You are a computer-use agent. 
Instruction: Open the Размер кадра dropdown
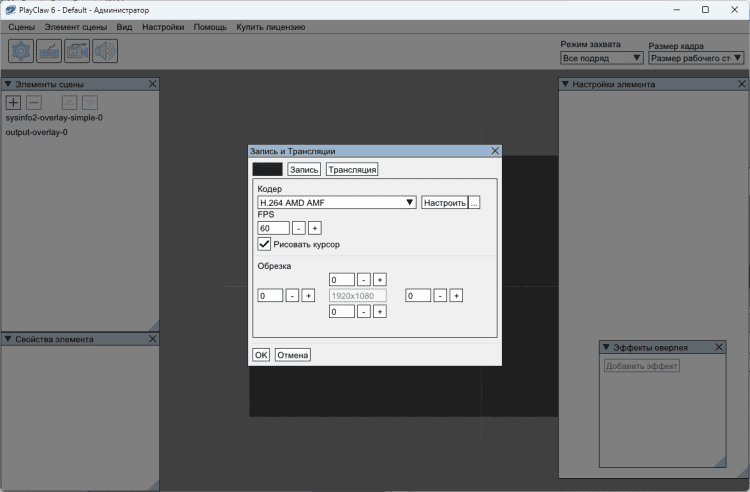point(696,58)
